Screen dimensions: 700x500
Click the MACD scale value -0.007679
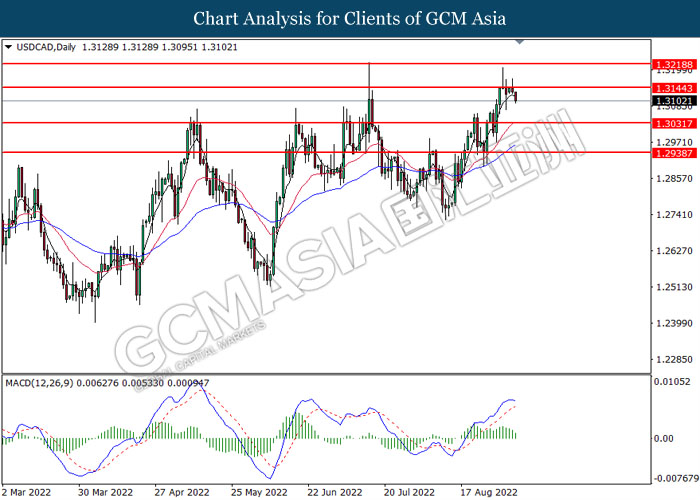tap(675, 479)
